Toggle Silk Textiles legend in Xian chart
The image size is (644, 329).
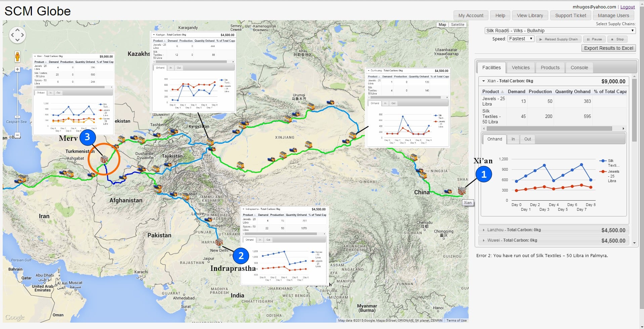point(609,163)
